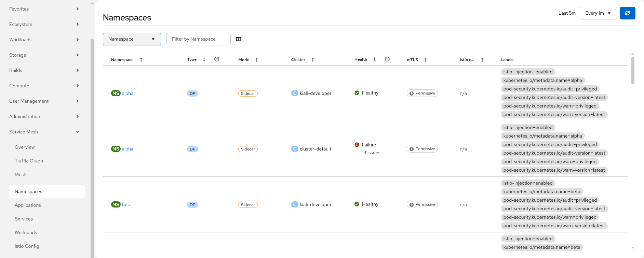Click DP type badge in alpha cluster-default row
Viewport: 644px width, 258px height.
point(192,149)
